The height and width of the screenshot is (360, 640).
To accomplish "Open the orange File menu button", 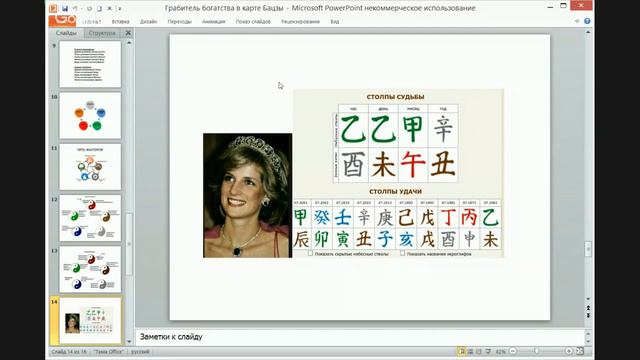I will [62, 20].
